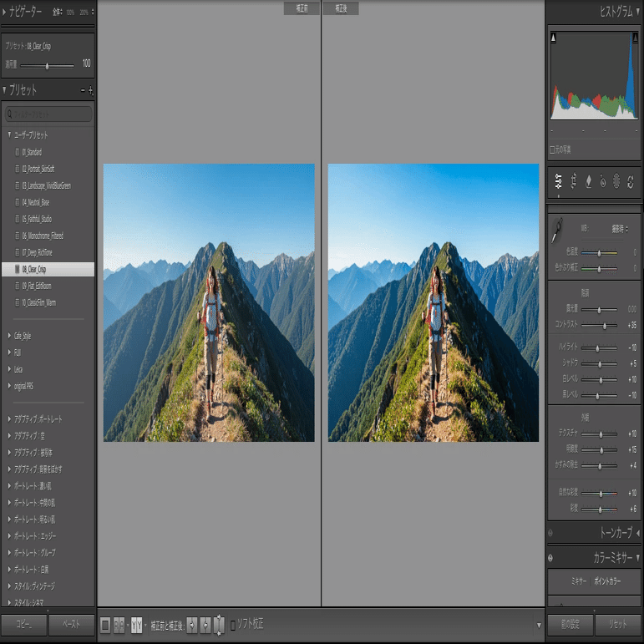Viewport: 644px width, 644px height.
Task: Expand the ナビゲーター panel
Action: pyautogui.click(x=4, y=12)
